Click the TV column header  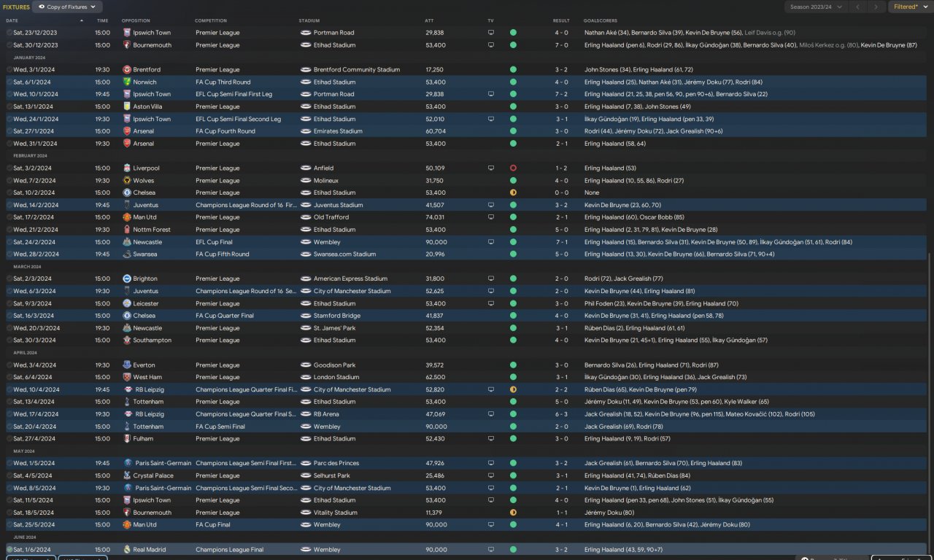[x=490, y=20]
